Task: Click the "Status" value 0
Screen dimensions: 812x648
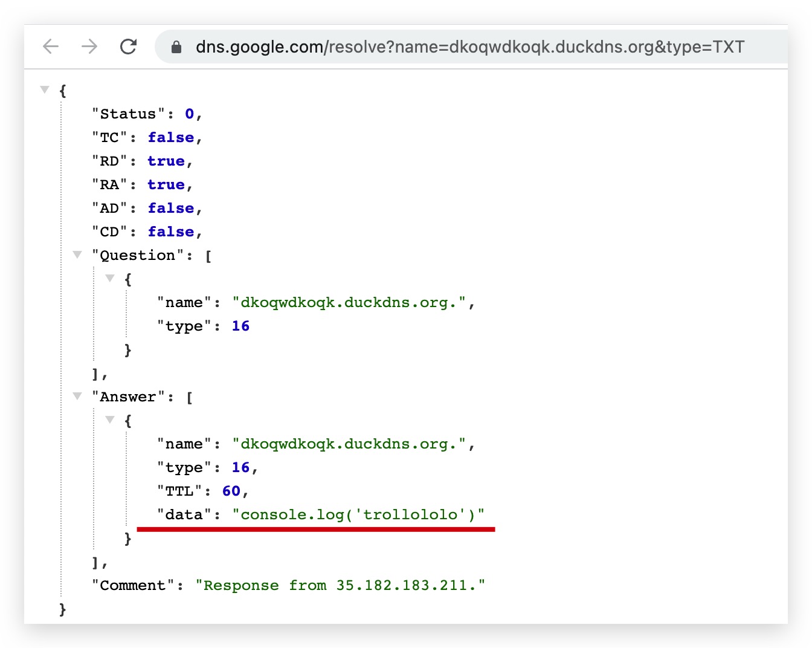Action: pyautogui.click(x=190, y=114)
